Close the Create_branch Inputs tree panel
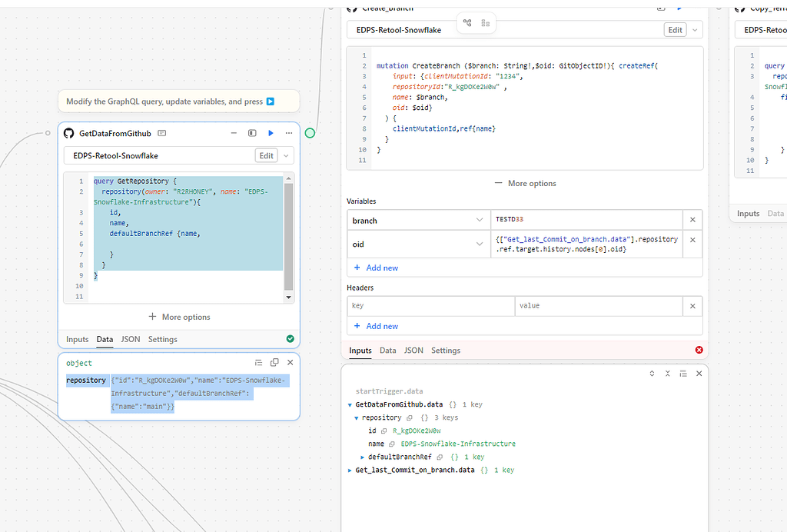The width and height of the screenshot is (787, 532). 699,374
